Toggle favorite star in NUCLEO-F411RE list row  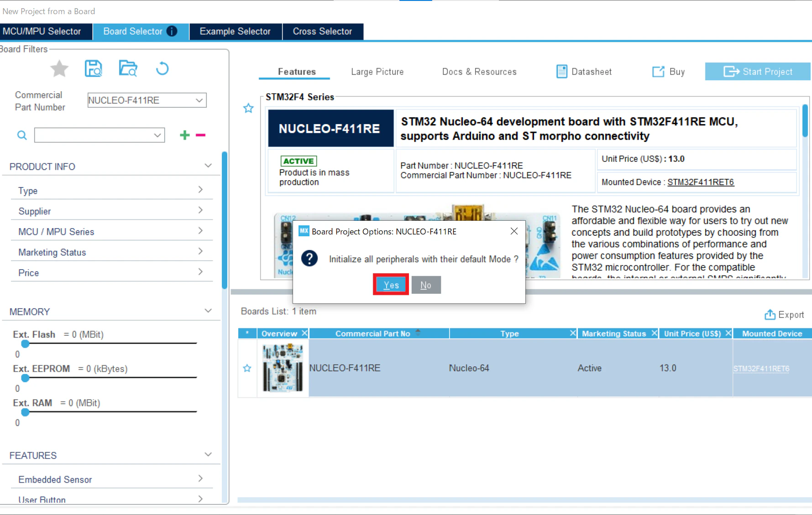(x=247, y=368)
